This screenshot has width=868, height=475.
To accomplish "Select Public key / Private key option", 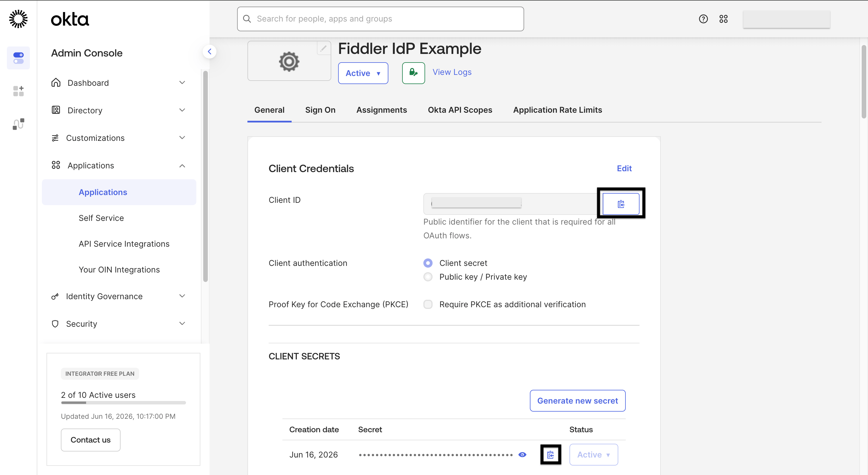I will tap(428, 277).
